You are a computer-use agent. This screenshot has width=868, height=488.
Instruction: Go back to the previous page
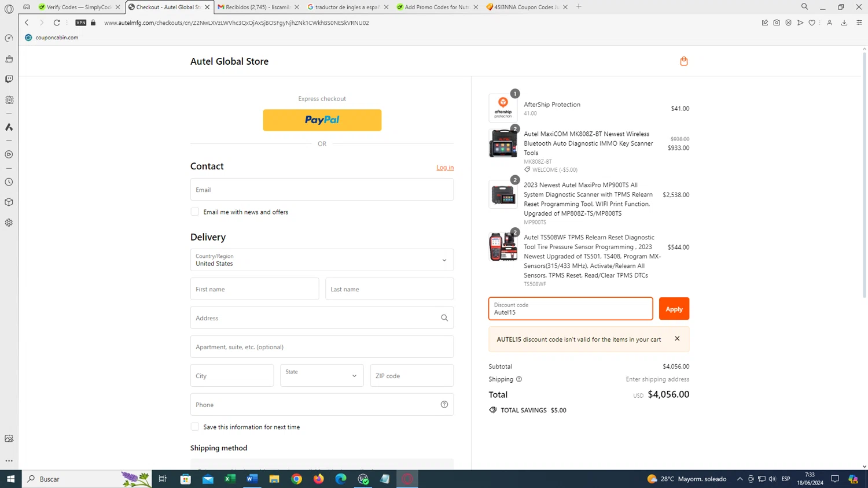click(27, 23)
